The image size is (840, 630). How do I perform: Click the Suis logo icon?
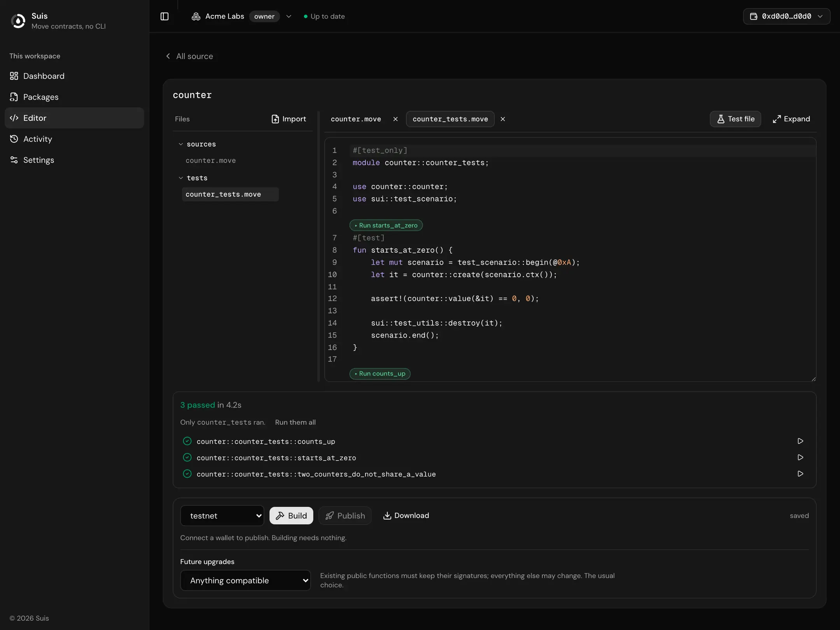click(18, 21)
